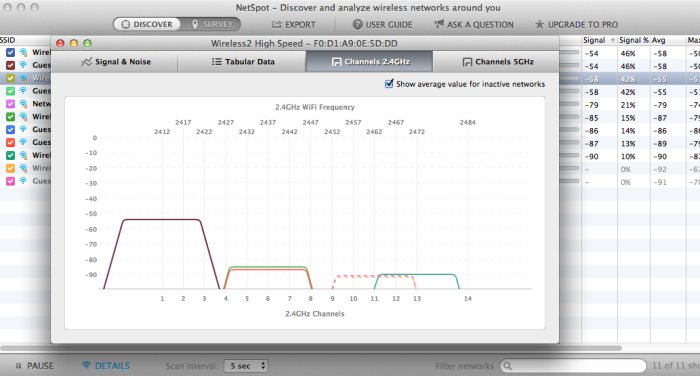Click the graph icon on Signal & Noise tab

coord(87,62)
